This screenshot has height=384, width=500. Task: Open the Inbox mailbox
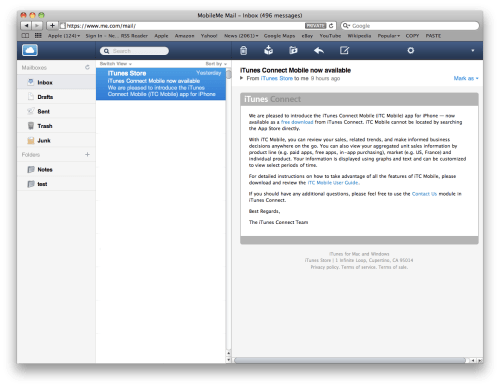coord(56,82)
